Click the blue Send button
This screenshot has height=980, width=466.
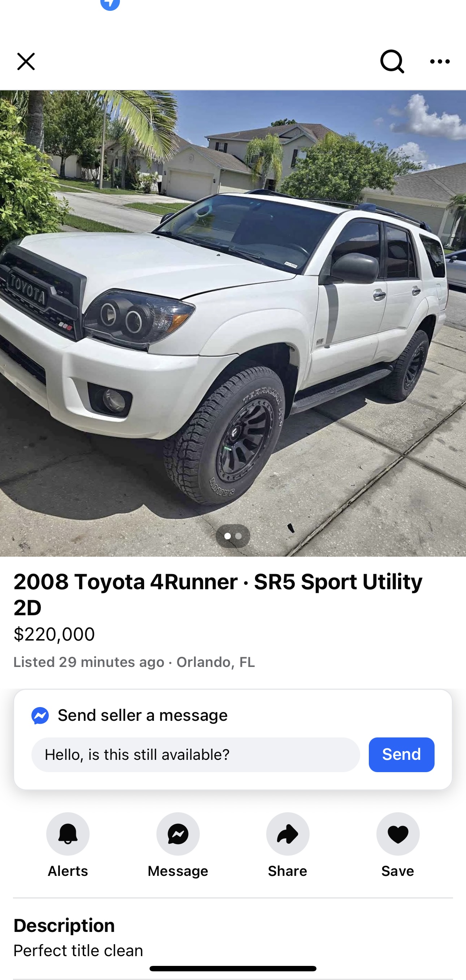tap(401, 754)
